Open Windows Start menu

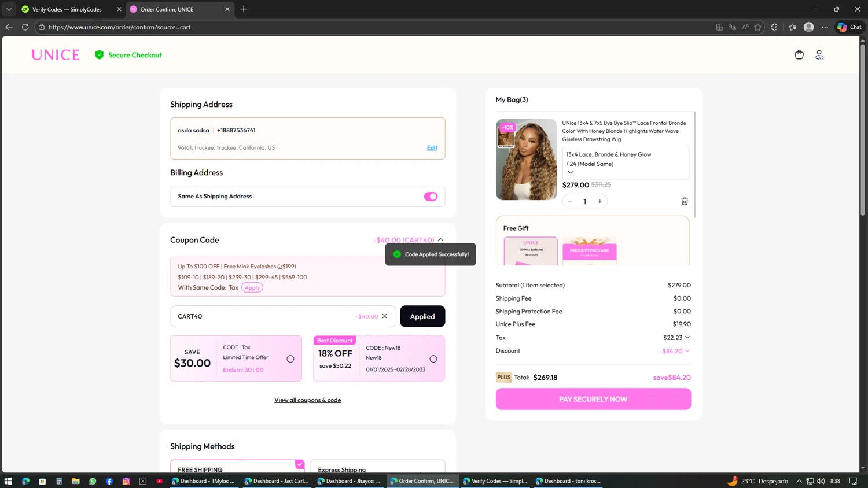(8, 481)
